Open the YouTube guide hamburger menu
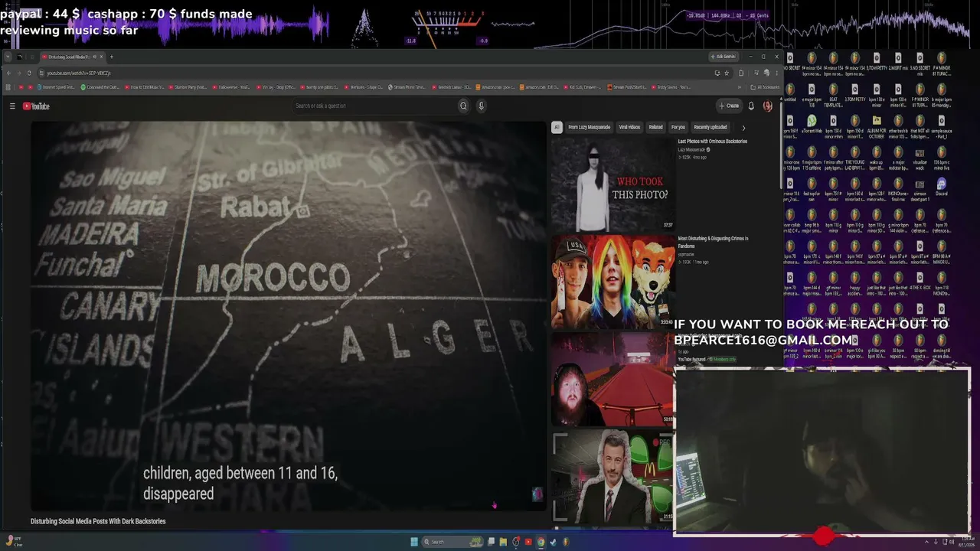 [12, 106]
